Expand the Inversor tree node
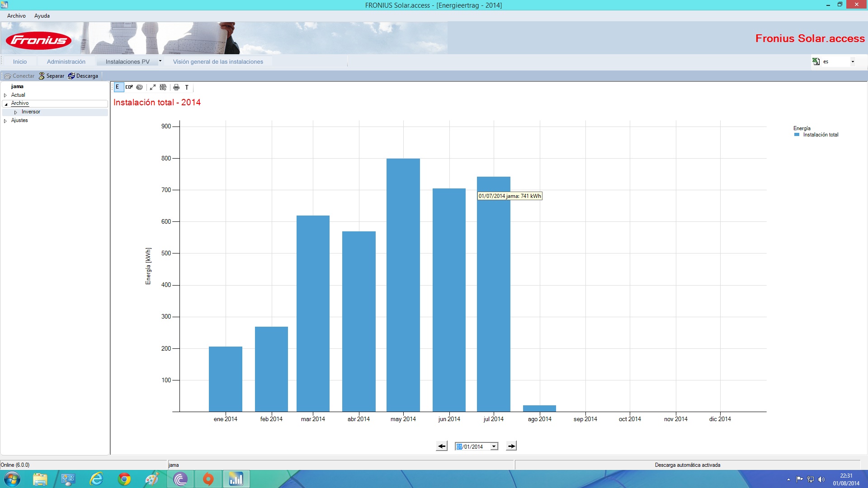This screenshot has width=868, height=488. 16,112
